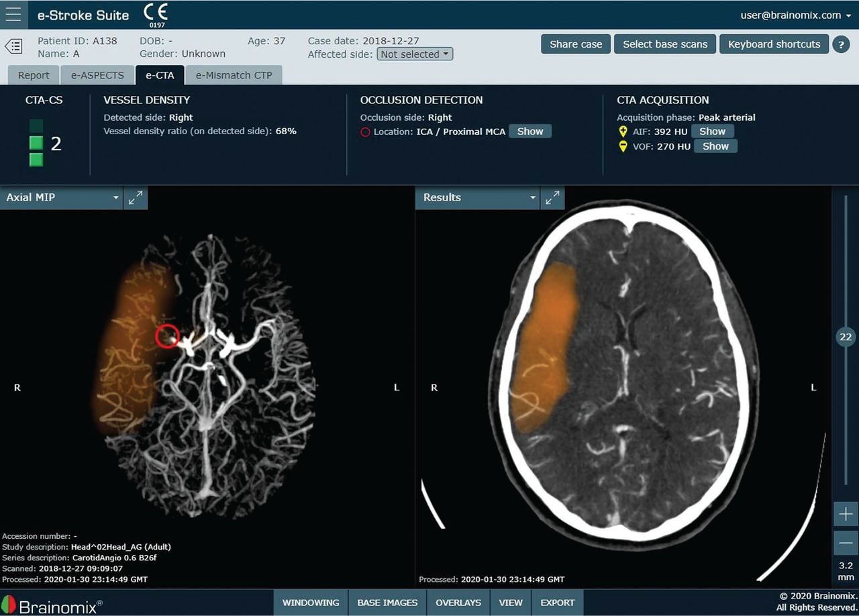Viewport: 859px width, 616px height.
Task: Zoom out with the minus button
Action: (846, 542)
